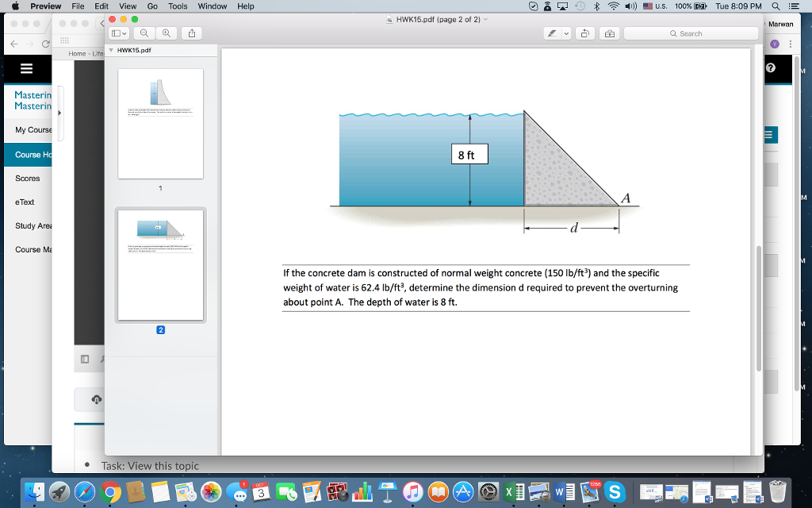The width and height of the screenshot is (812, 508).
Task: Open the Tools menu
Action: coord(177,6)
